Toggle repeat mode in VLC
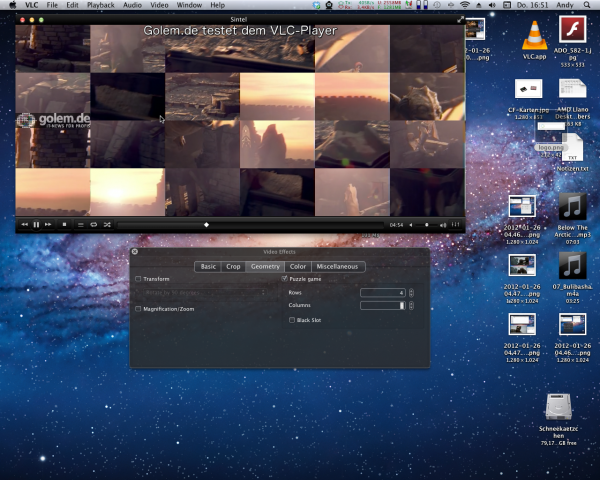Viewport: 600px width, 480px height. 94,225
